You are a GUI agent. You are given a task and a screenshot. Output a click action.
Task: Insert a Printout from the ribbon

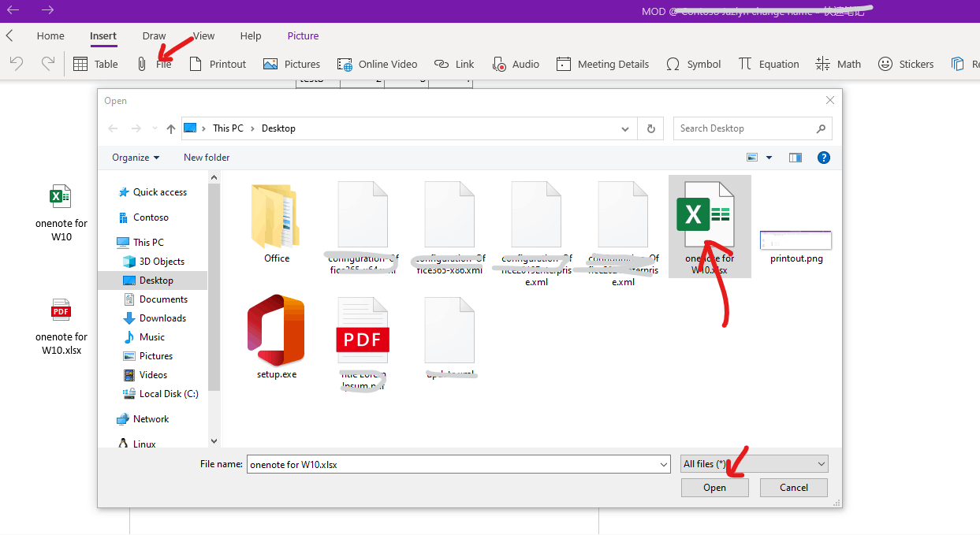click(218, 64)
